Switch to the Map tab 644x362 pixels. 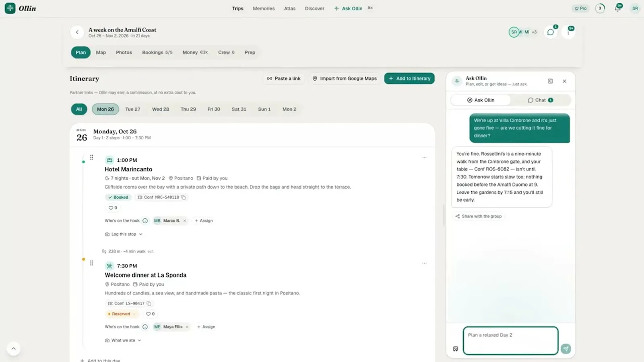(101, 52)
